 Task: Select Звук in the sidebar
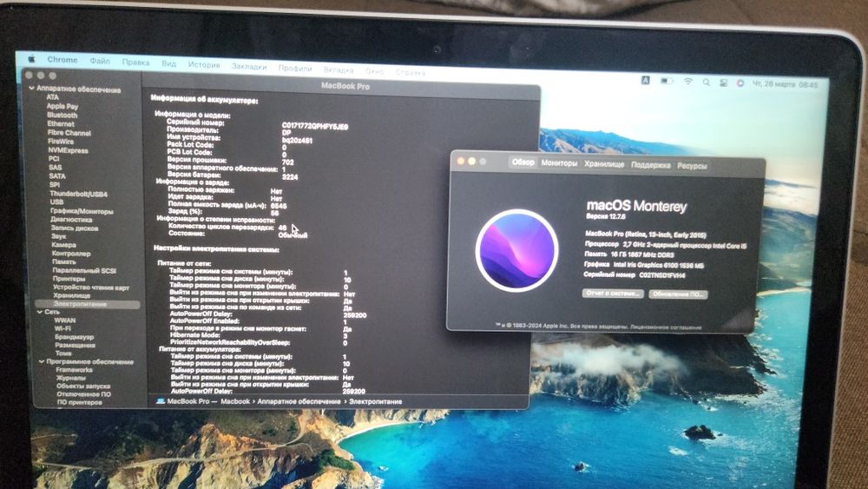click(x=59, y=236)
